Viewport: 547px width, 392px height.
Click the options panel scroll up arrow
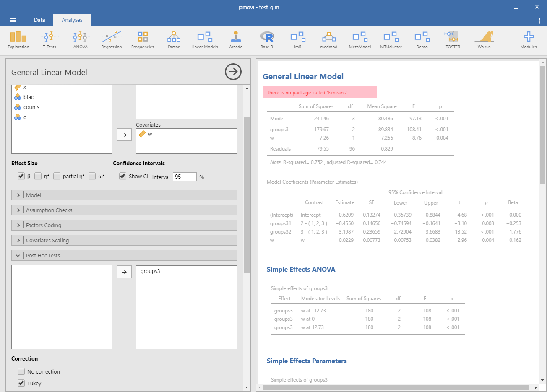point(247,88)
